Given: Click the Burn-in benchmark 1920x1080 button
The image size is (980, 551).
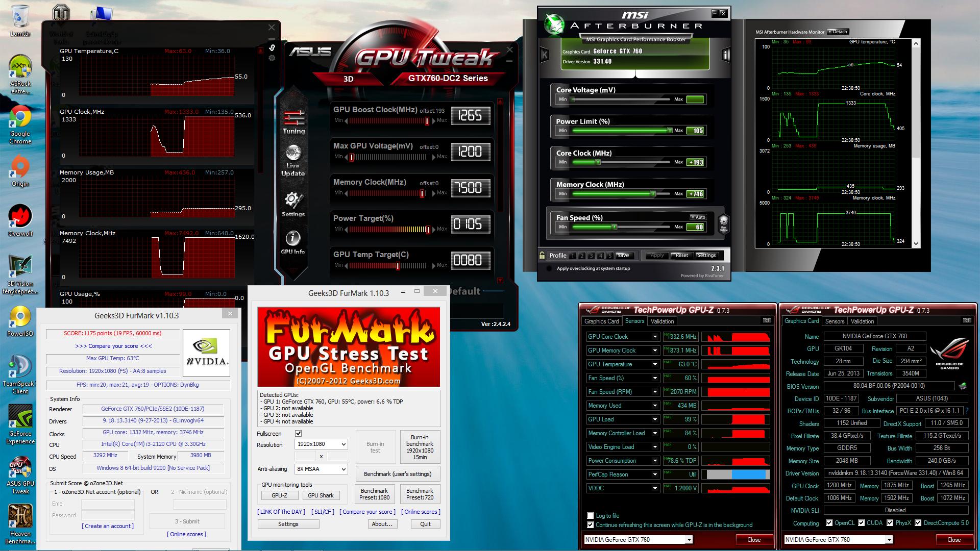Looking at the screenshot, I should [x=420, y=447].
